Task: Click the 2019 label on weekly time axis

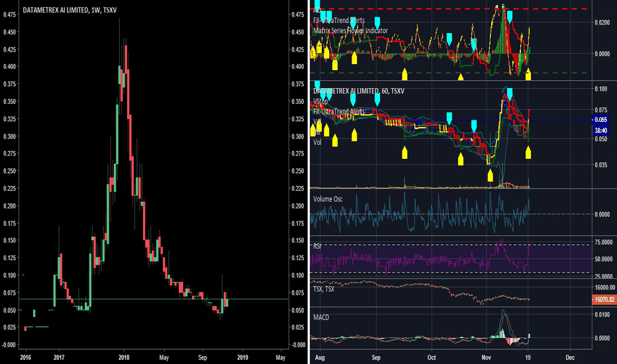Action: pos(243,357)
